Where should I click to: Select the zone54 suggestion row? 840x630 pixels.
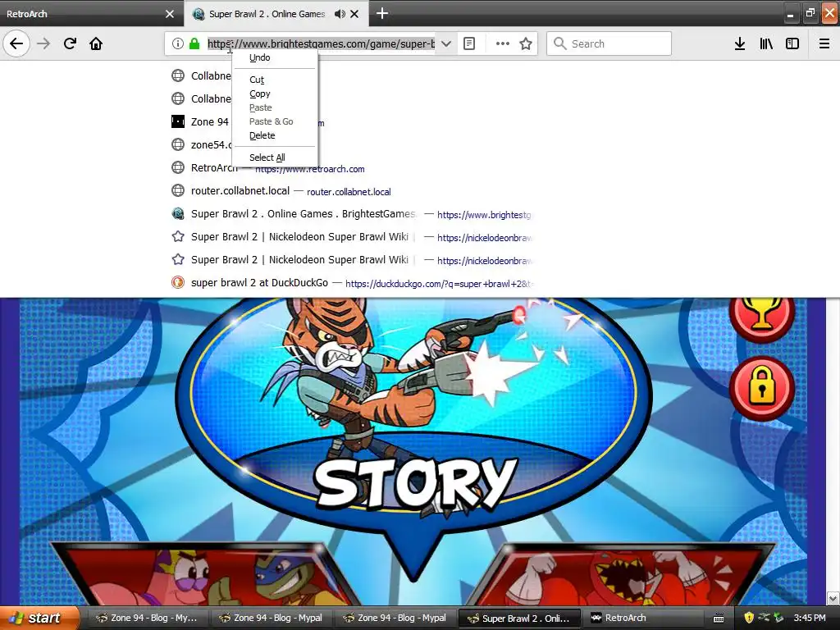point(212,144)
